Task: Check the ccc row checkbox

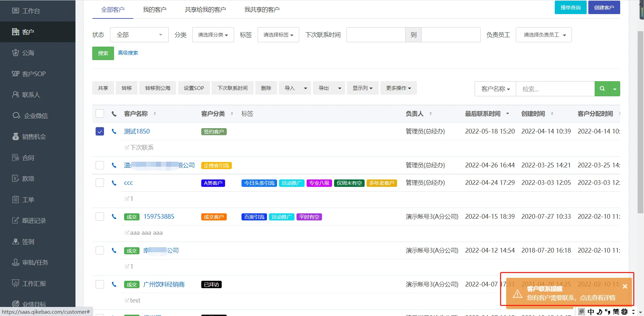Action: (100, 183)
